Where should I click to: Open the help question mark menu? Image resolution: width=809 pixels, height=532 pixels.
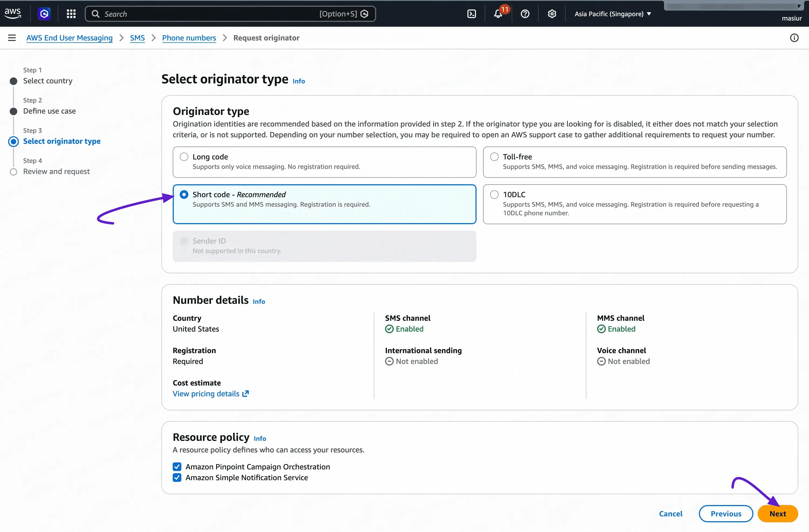click(525, 13)
